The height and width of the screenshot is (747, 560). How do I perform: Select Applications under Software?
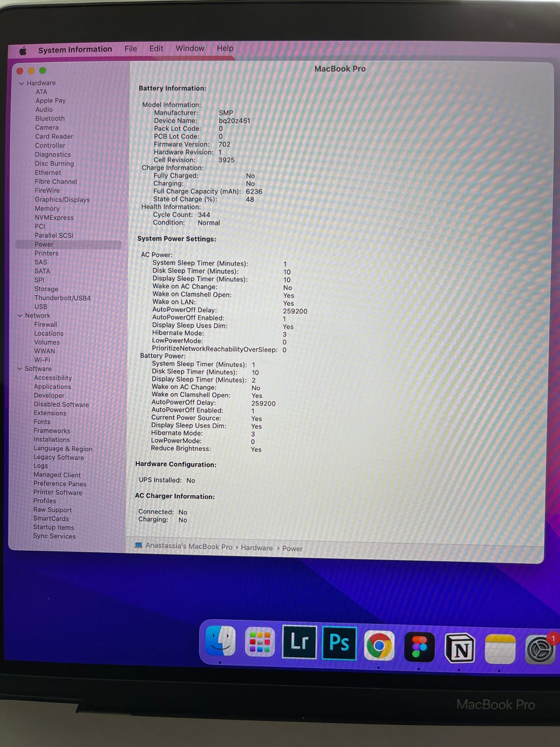(52, 386)
